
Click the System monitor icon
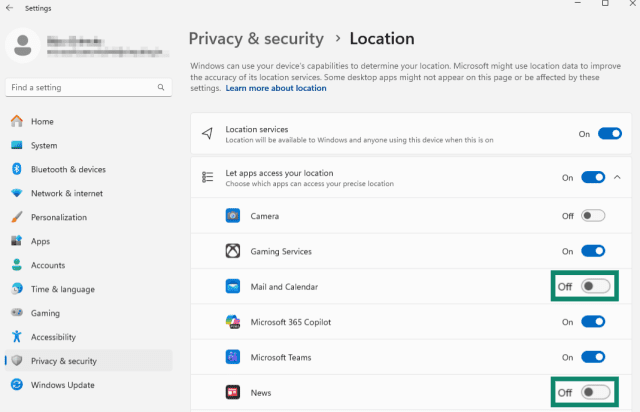[17, 145]
